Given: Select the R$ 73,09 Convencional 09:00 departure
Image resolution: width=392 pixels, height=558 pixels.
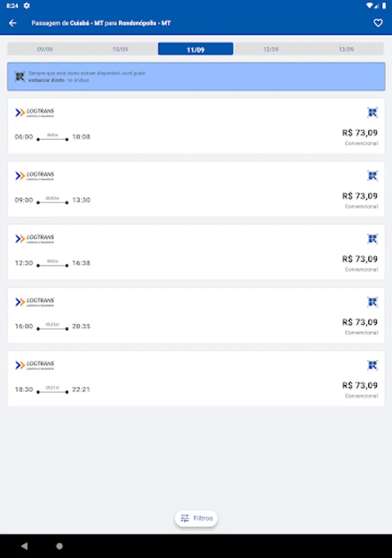Looking at the screenshot, I should [x=196, y=189].
